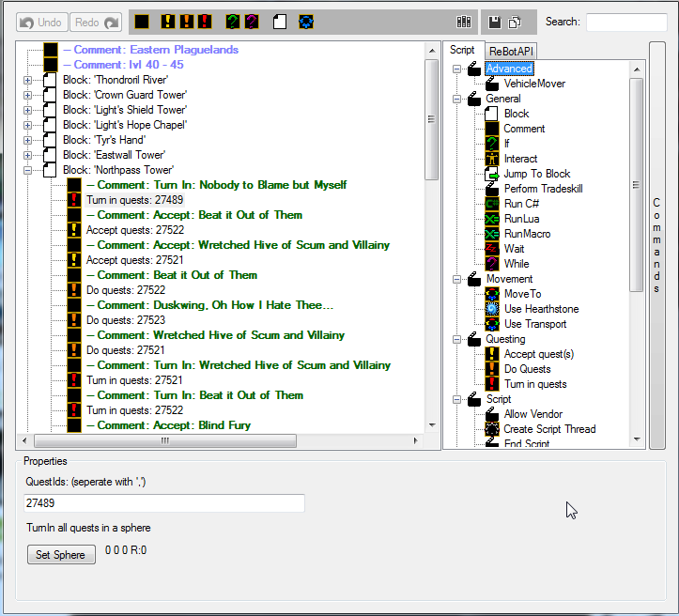This screenshot has height=616, width=679.
Task: Click the Save floppy disk toolbar icon
Action: (495, 22)
